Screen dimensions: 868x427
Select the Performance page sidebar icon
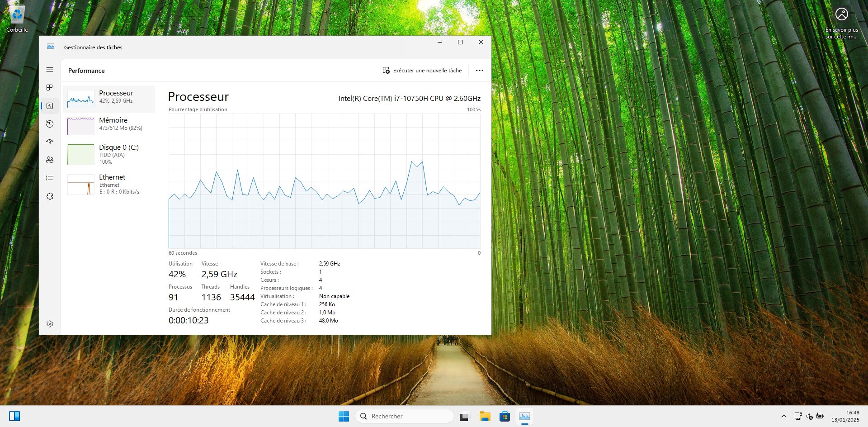point(50,106)
